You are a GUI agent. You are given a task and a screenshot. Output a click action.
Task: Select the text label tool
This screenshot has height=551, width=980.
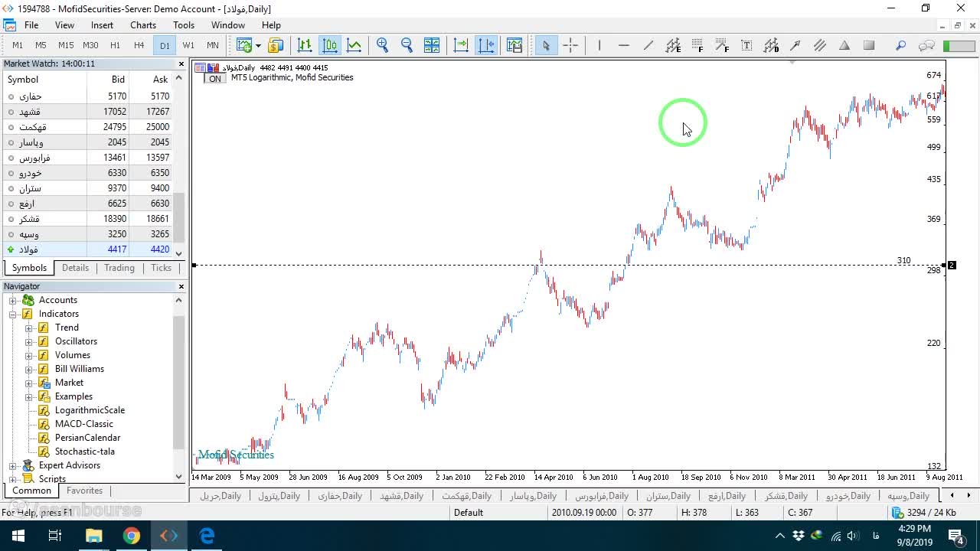point(746,45)
